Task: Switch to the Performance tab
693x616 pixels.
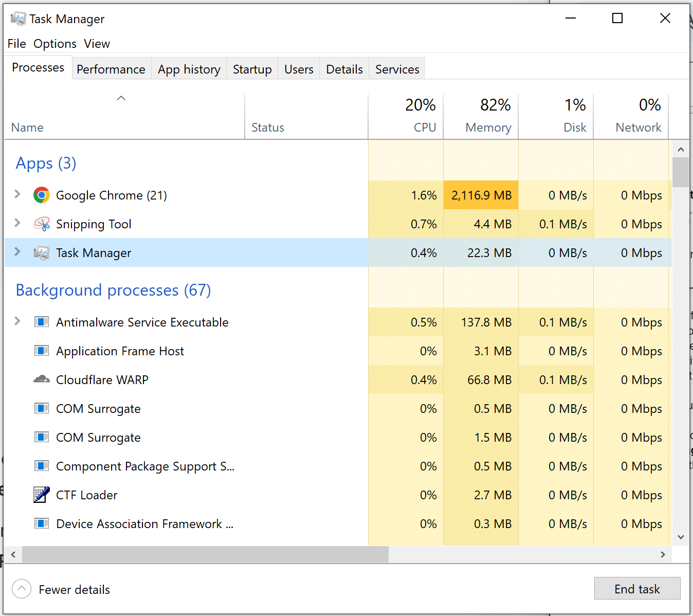Action: 111,69
